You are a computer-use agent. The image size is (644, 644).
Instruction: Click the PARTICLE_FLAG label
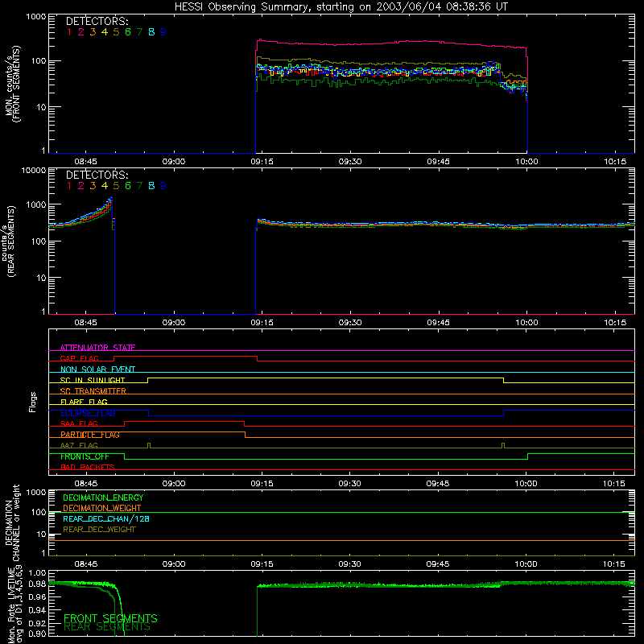90,435
